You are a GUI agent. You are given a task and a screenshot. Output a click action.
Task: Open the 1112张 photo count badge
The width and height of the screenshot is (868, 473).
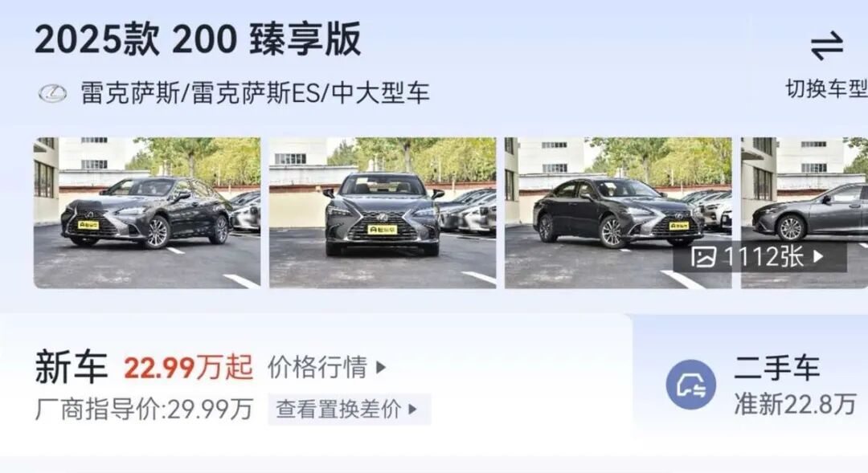(x=760, y=257)
